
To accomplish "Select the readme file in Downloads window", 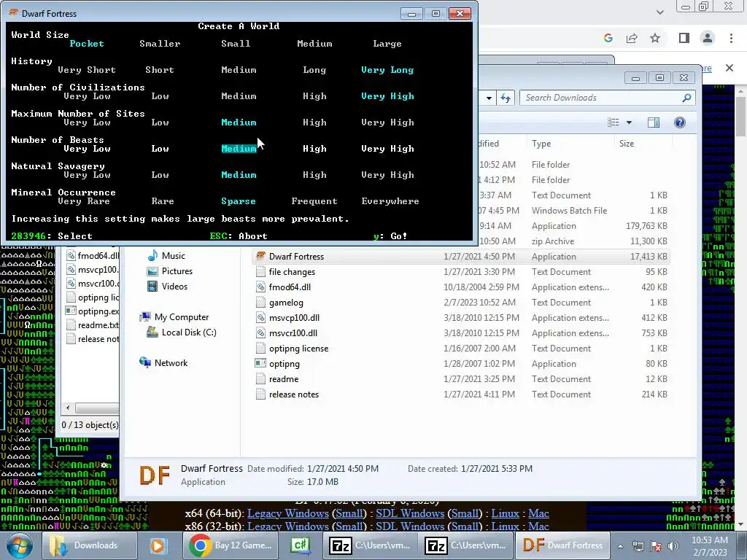I will pos(460,379).
